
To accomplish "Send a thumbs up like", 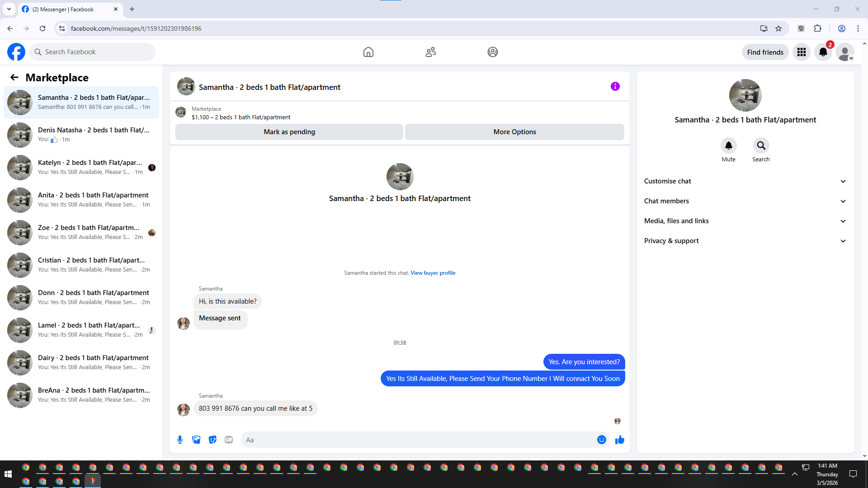I will tap(620, 440).
